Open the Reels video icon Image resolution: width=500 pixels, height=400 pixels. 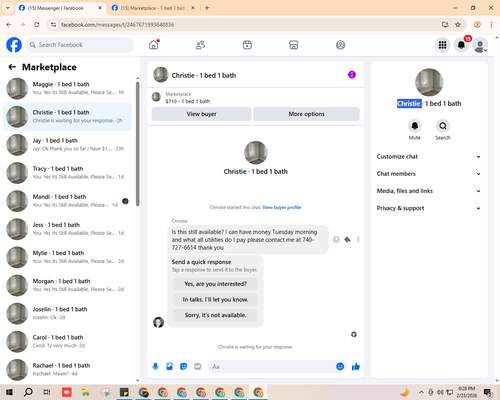[247, 45]
